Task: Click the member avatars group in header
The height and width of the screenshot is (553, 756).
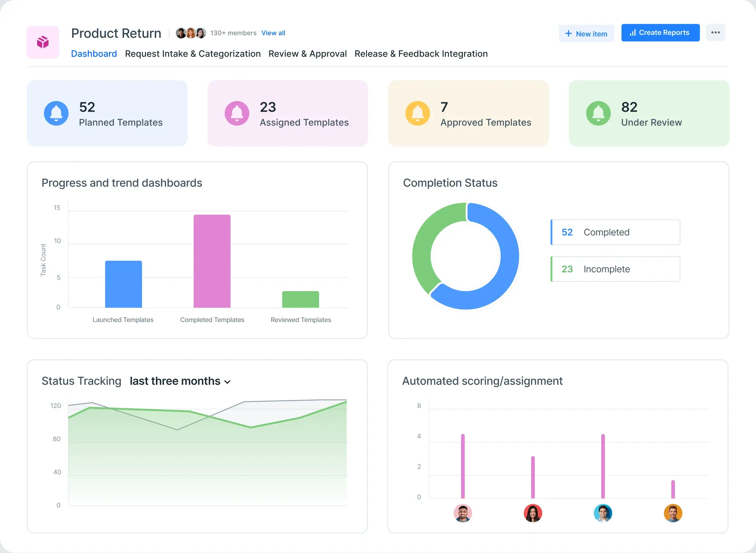Action: point(191,33)
